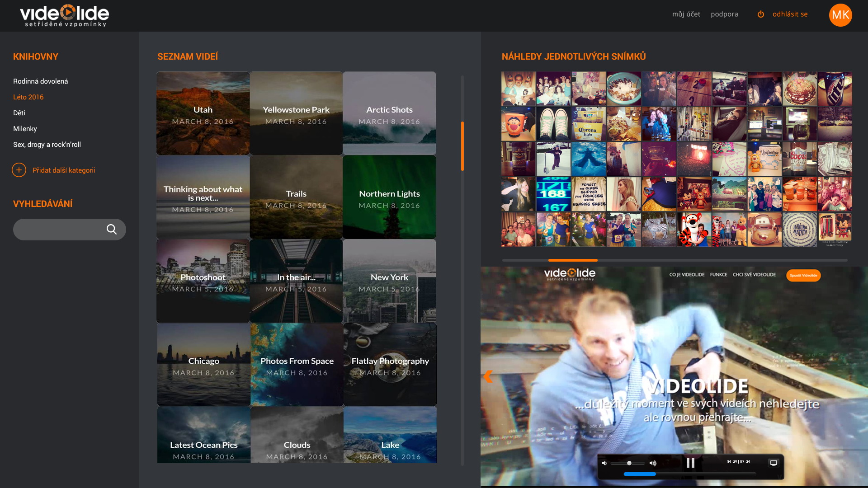Image resolution: width=868 pixels, height=488 pixels.
Task: Pause the playing video
Action: tap(690, 463)
